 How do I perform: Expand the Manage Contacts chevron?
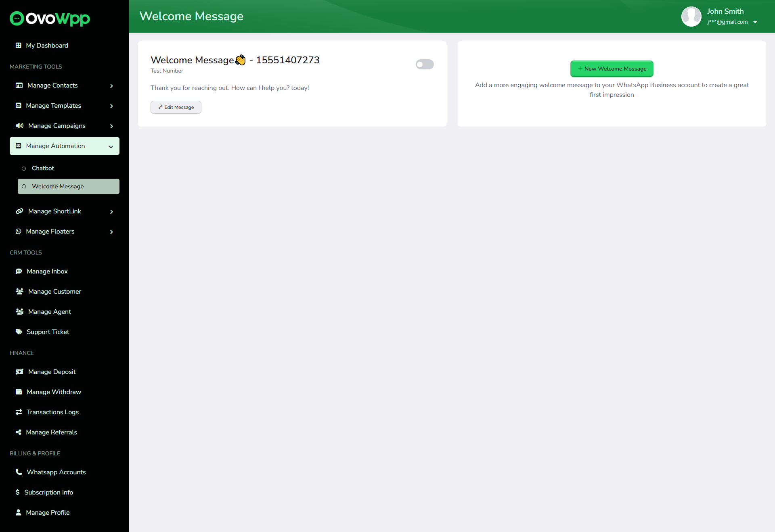pos(111,86)
